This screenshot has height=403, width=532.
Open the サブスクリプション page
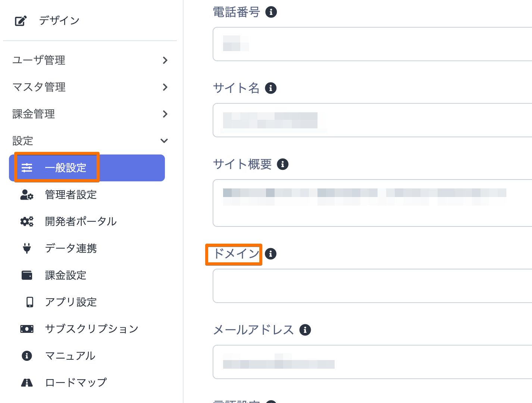coord(91,329)
